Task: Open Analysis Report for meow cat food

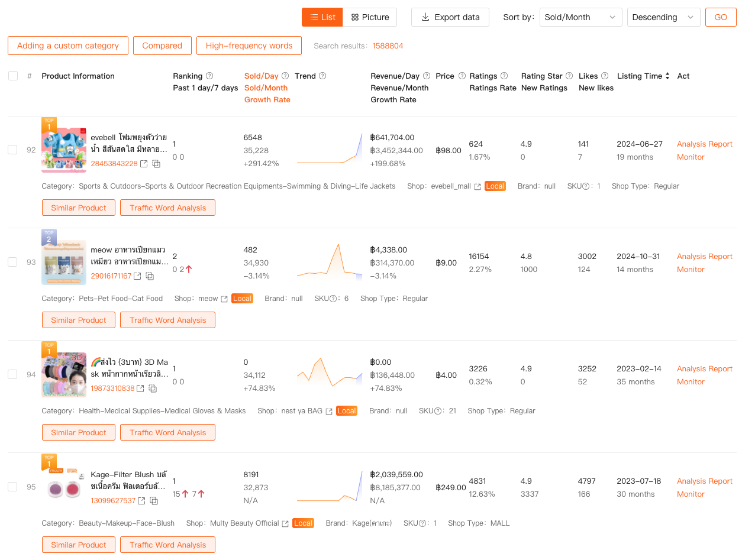Action: [704, 256]
